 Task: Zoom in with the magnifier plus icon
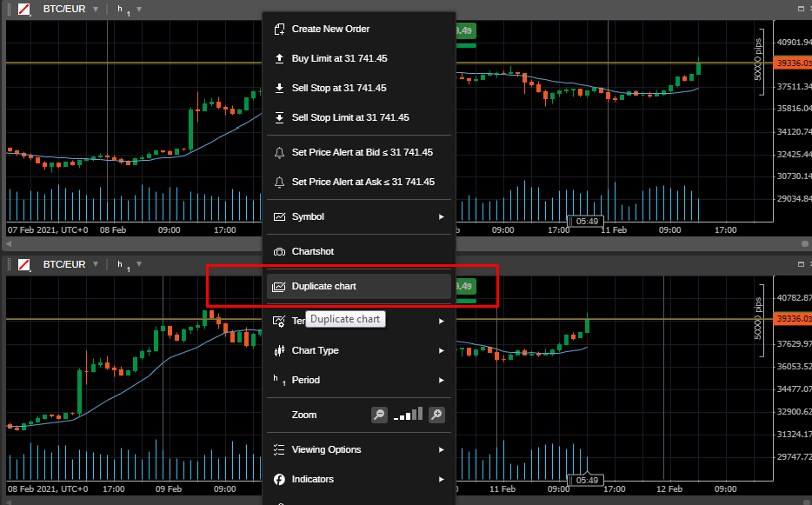pos(437,415)
